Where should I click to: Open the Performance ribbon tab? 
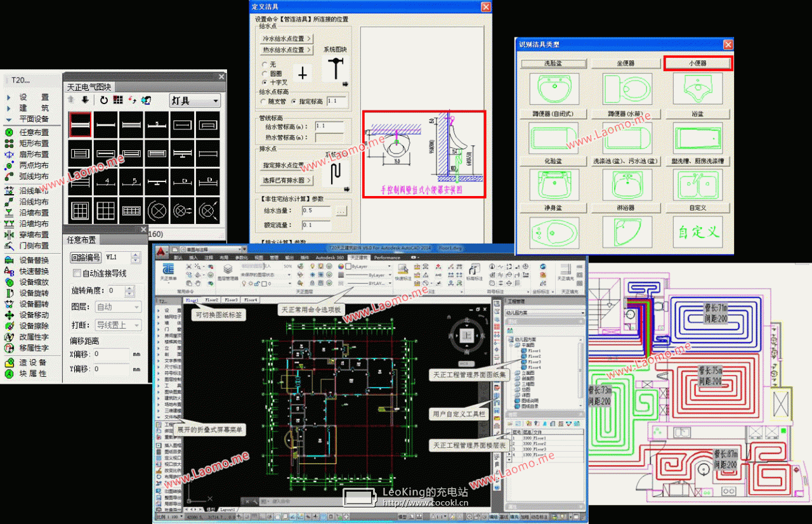pyautogui.click(x=387, y=258)
